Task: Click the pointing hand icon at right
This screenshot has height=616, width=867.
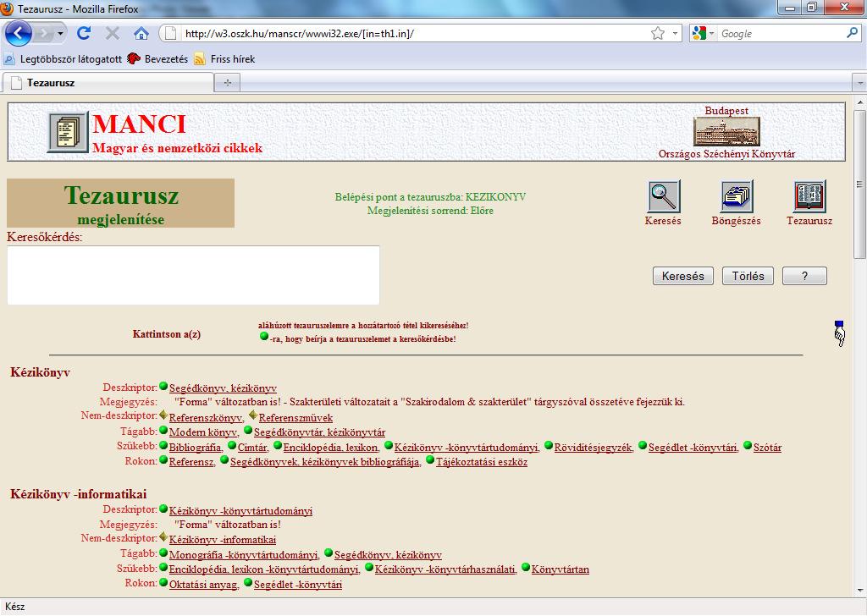Action: click(x=839, y=333)
